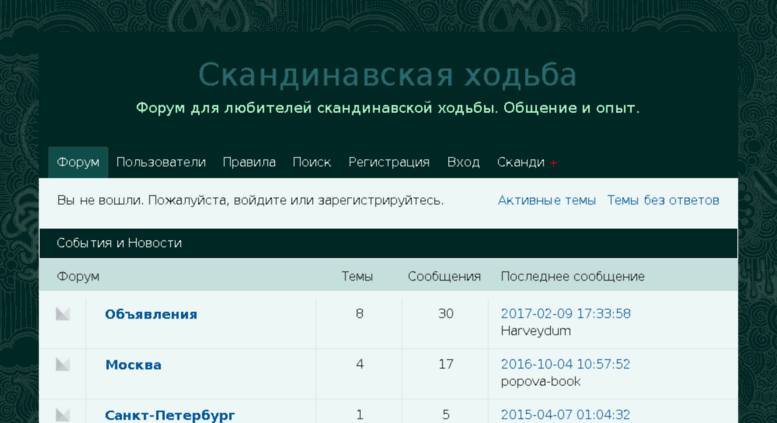Viewport: 777px width, 423px height.
Task: Open the Санкт-Петербург forum
Action: coord(170,415)
